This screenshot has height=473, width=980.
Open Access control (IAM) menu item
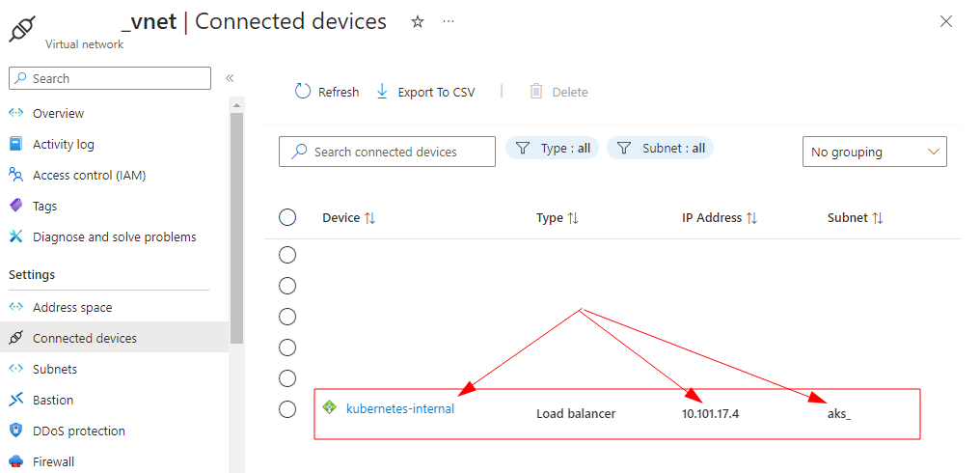click(90, 175)
